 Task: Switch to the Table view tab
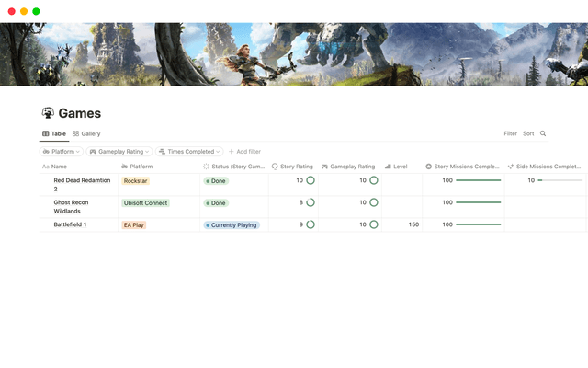[54, 133]
